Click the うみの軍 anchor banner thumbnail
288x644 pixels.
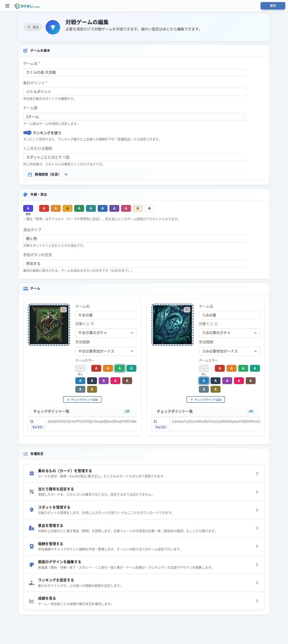[172, 325]
